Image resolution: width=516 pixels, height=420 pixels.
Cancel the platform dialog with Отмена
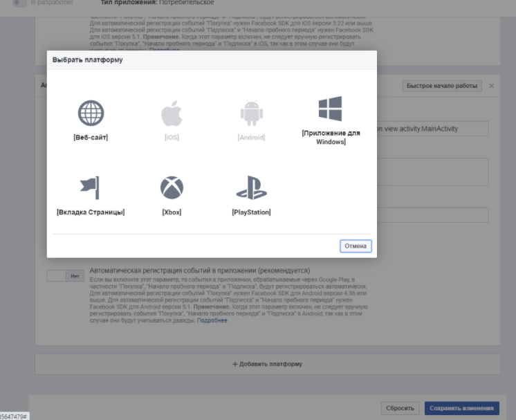pyautogui.click(x=356, y=246)
